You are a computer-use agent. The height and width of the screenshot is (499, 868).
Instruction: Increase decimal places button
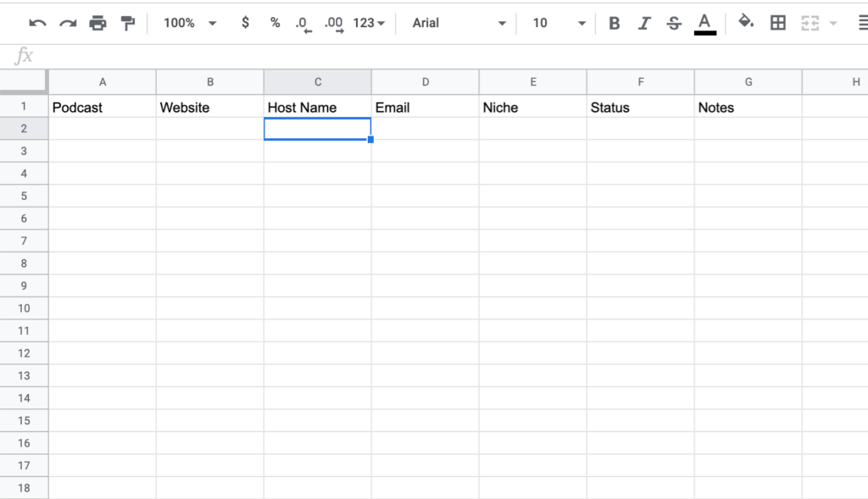[x=334, y=24]
